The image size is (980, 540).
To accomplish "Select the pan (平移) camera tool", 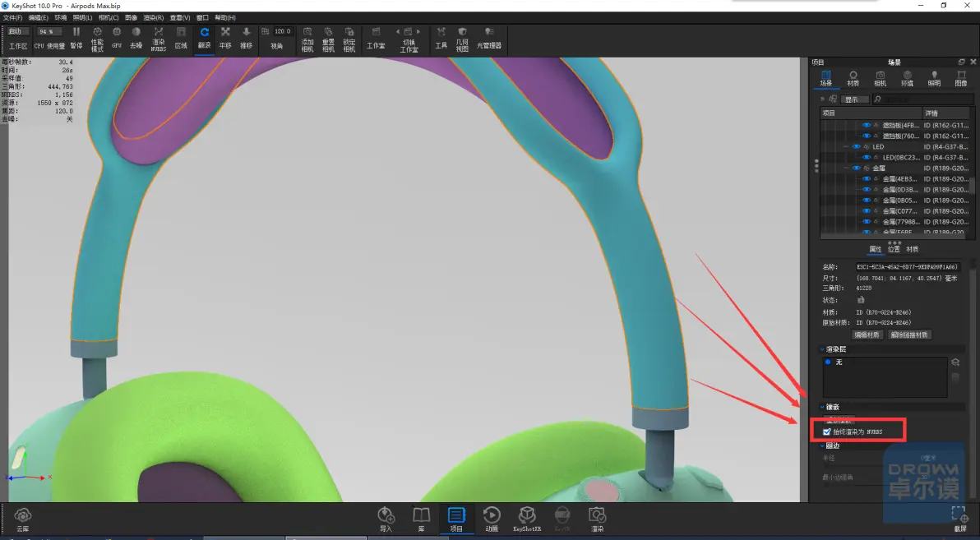I will (x=225, y=38).
